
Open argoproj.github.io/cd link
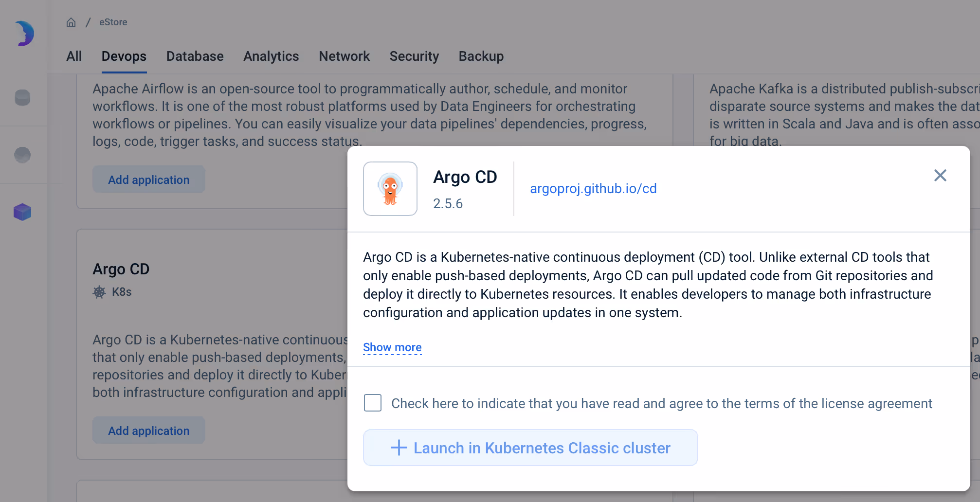point(593,189)
